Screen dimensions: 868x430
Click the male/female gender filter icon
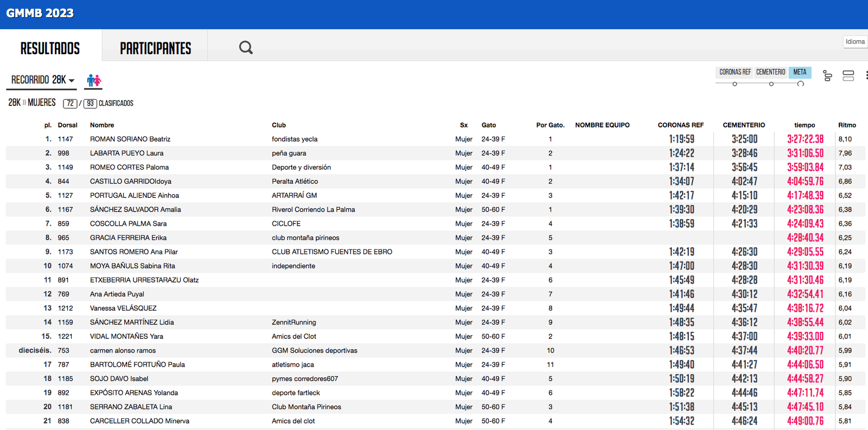94,81
